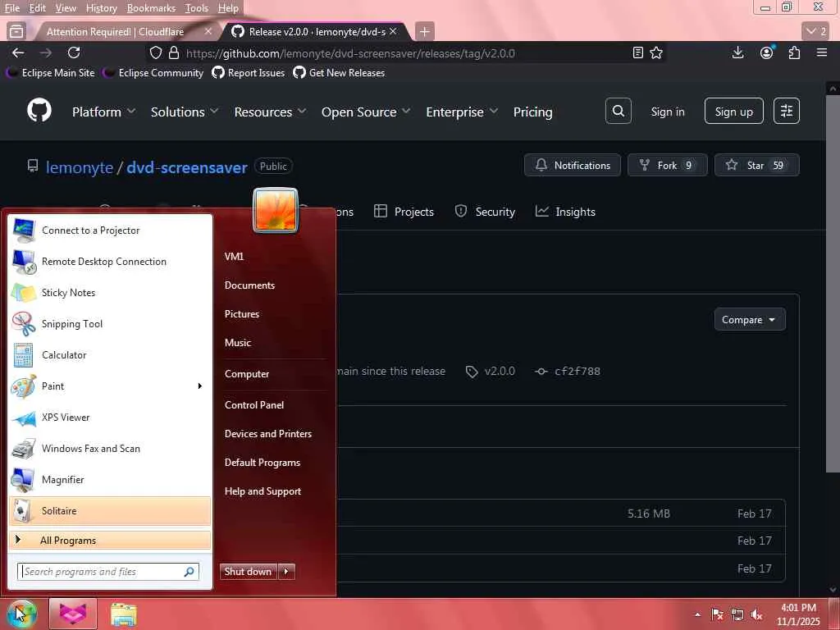The height and width of the screenshot is (630, 840).
Task: Open Windows Fax and Scan
Action: (x=110, y=449)
